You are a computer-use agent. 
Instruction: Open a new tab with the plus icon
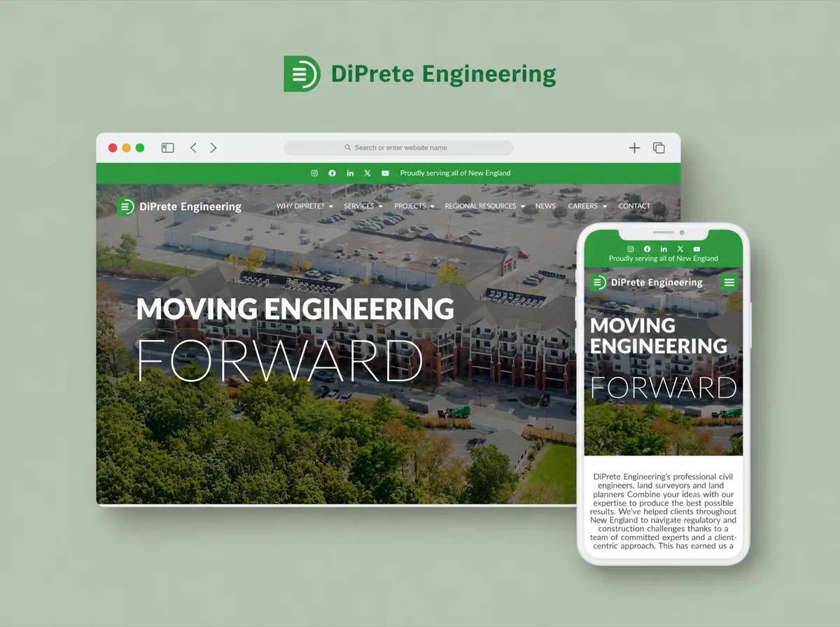[x=634, y=148]
